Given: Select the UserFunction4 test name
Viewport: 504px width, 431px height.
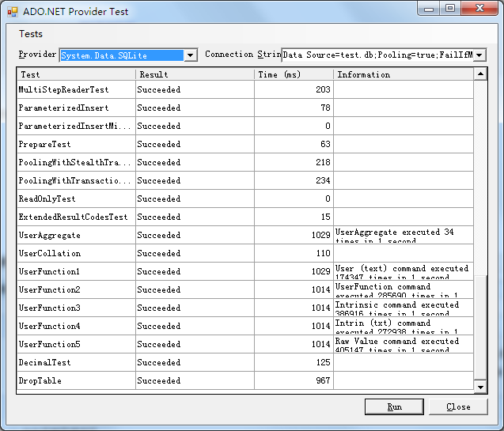Looking at the screenshot, I should click(50, 327).
